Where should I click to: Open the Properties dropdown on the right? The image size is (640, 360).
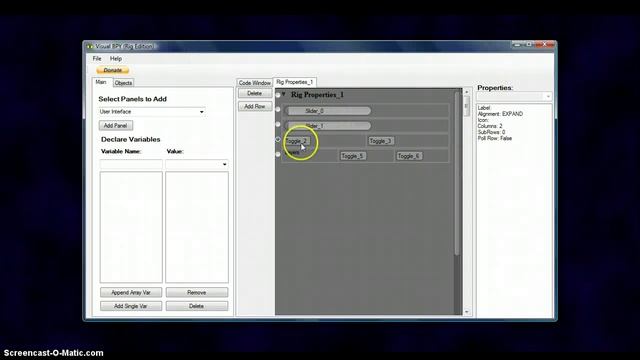(x=548, y=97)
